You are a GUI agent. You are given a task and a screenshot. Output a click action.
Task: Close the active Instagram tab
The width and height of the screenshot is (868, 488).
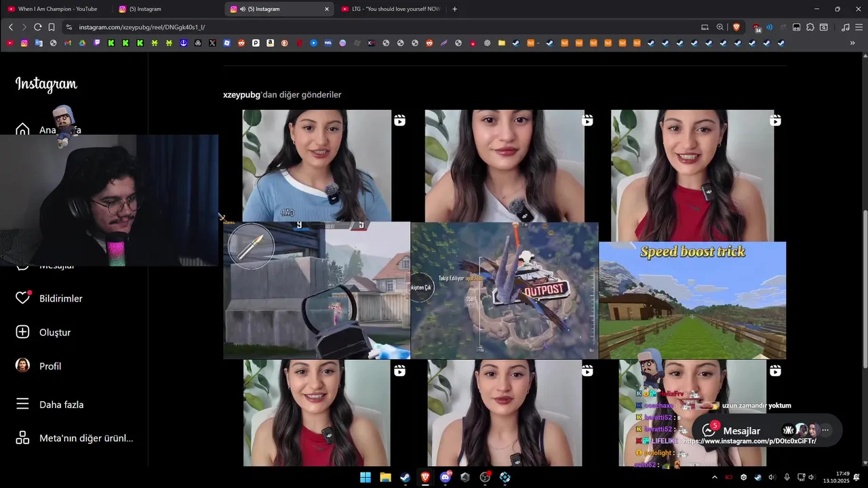point(326,9)
